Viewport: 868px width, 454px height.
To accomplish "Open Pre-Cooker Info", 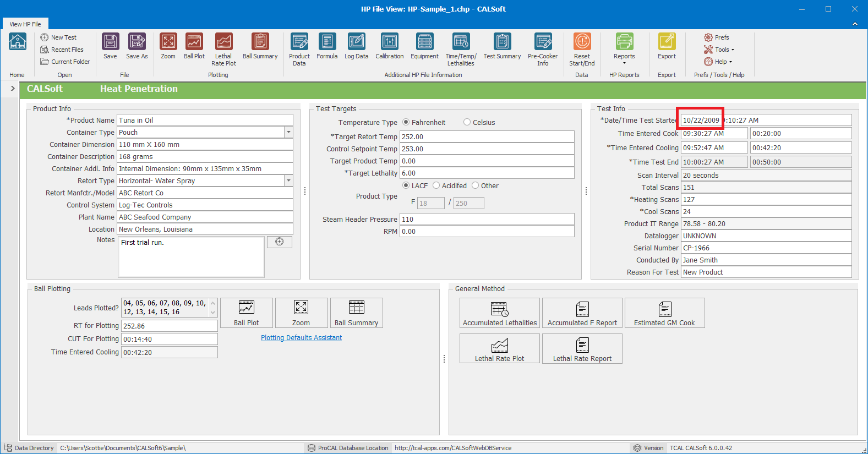I will coord(543,50).
